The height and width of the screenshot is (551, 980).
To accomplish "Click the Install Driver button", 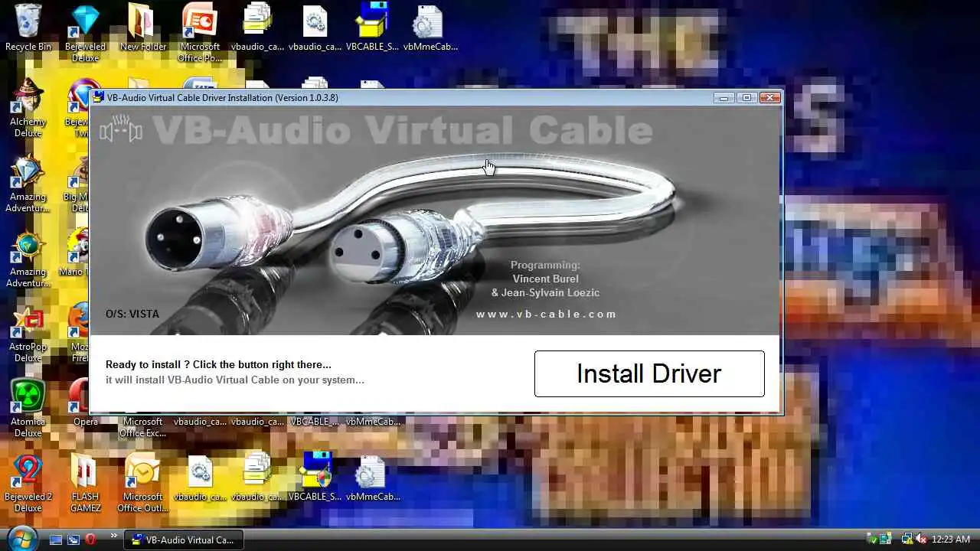I will click(649, 373).
